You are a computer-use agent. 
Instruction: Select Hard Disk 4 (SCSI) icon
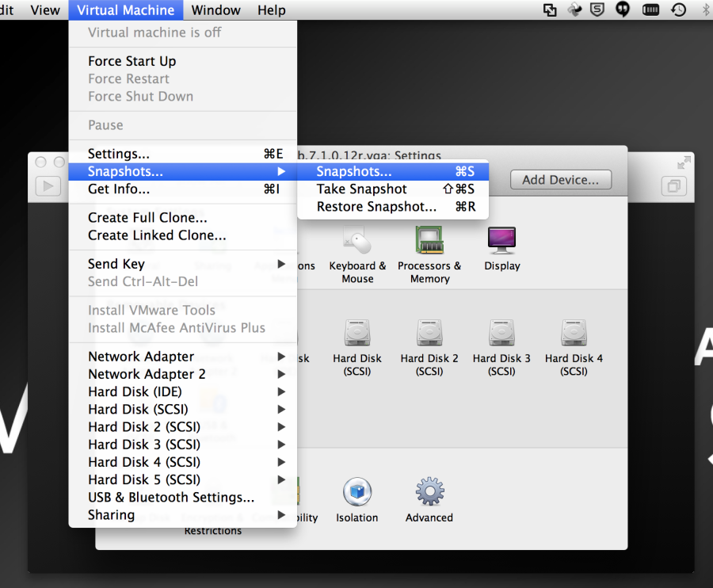574,333
